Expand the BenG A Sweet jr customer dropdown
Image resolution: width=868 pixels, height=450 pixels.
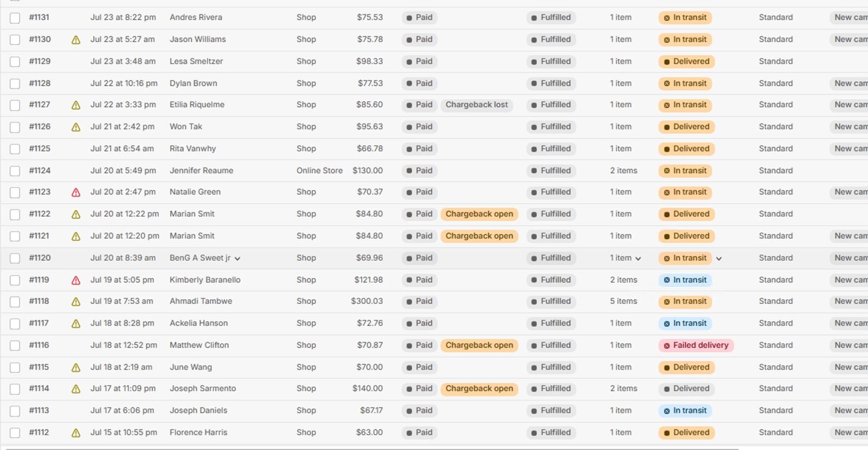coord(237,259)
